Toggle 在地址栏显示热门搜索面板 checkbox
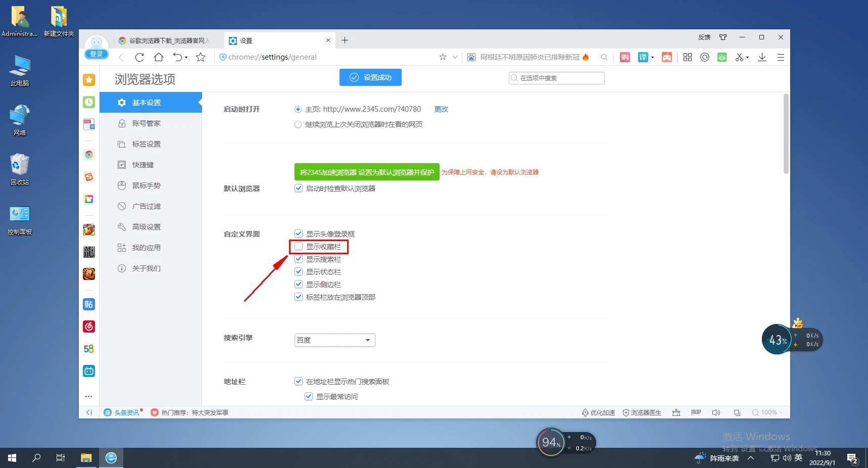 299,381
